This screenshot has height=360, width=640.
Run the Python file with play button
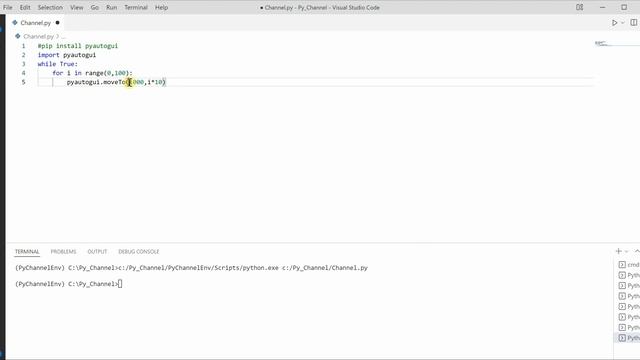(614, 23)
